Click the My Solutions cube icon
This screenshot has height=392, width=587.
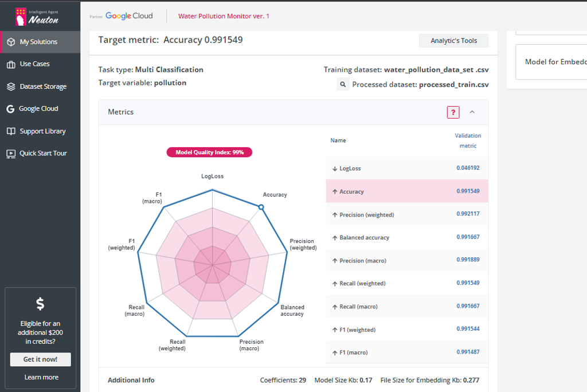click(11, 42)
